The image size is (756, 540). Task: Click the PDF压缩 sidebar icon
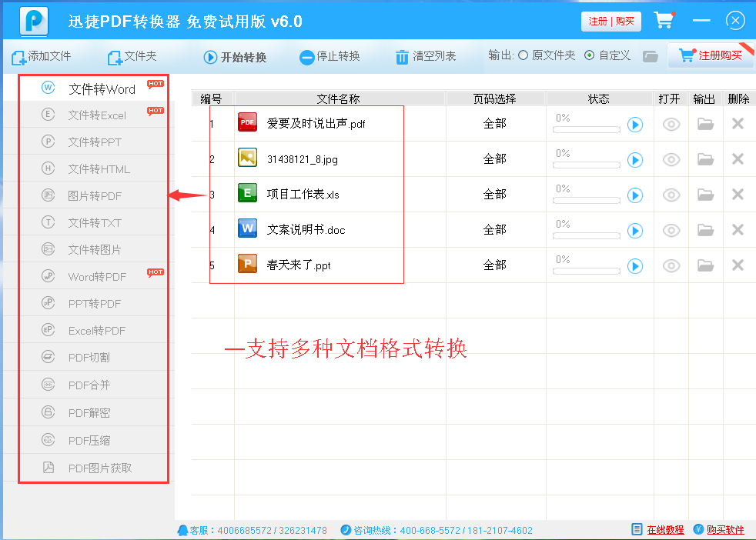48,439
